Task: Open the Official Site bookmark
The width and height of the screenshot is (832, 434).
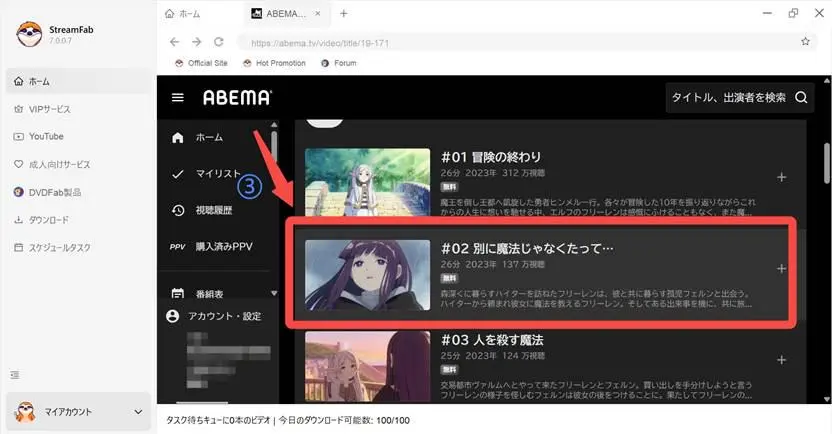Action: [202, 63]
